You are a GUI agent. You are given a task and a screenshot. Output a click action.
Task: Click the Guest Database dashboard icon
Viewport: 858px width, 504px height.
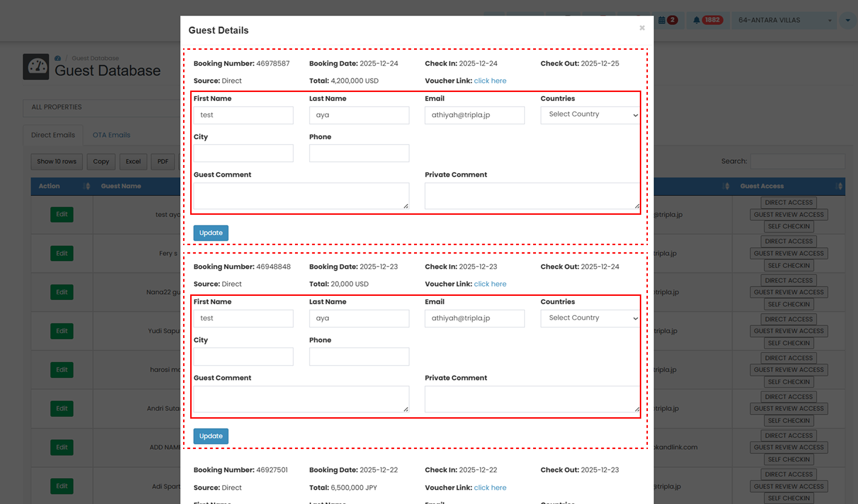(37, 66)
